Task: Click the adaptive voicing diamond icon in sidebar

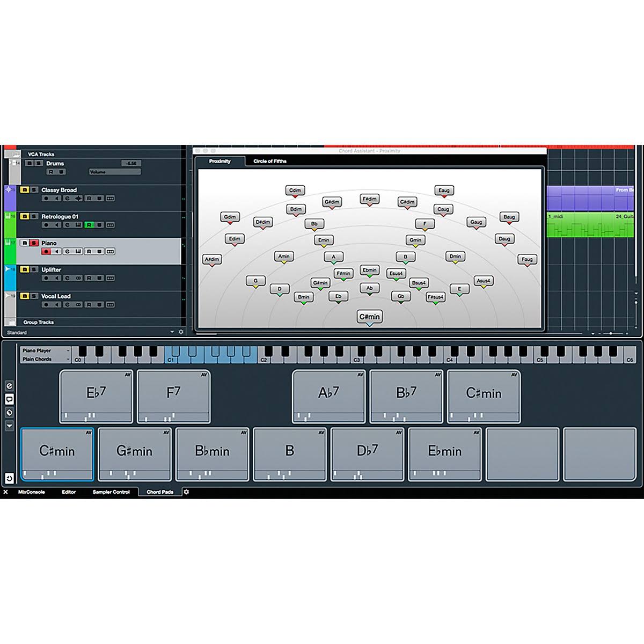Action: pyautogui.click(x=9, y=412)
